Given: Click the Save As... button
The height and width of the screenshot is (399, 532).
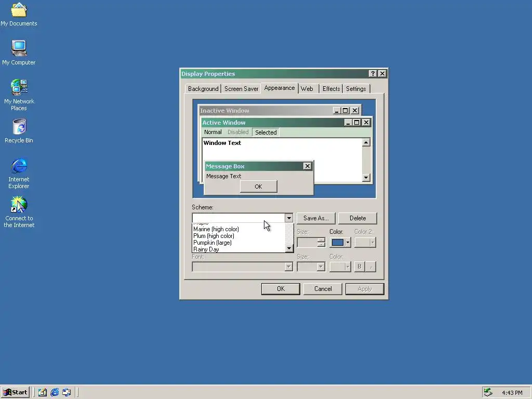Looking at the screenshot, I should (x=316, y=218).
